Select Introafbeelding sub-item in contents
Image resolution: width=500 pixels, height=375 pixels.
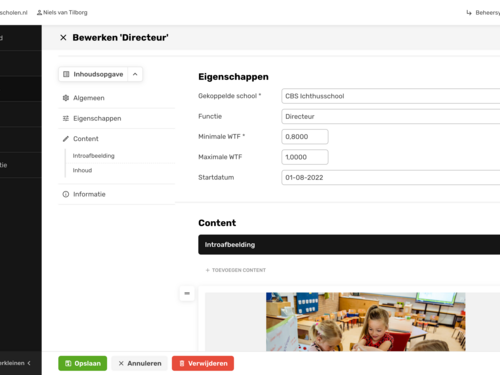[x=94, y=156]
